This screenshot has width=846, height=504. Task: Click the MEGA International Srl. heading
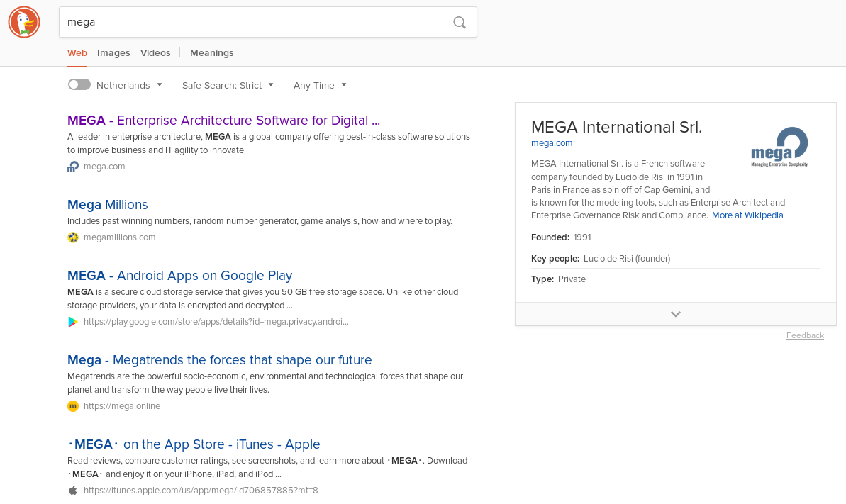(616, 128)
